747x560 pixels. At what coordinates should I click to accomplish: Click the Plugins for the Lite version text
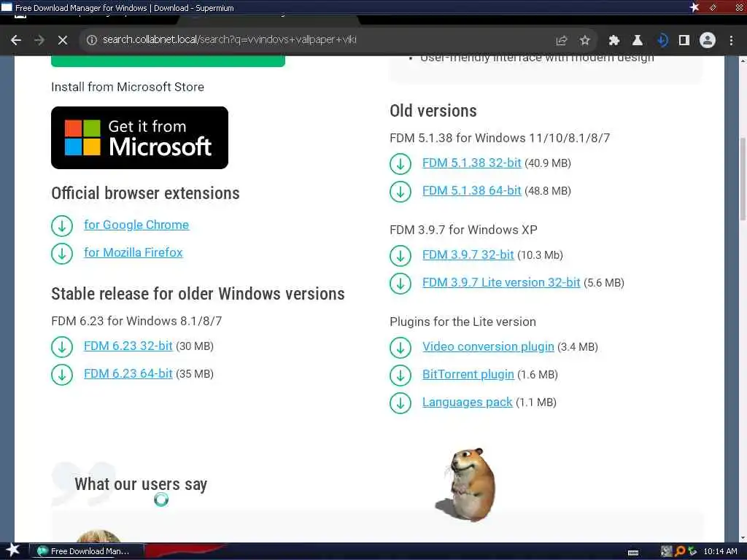462,322
